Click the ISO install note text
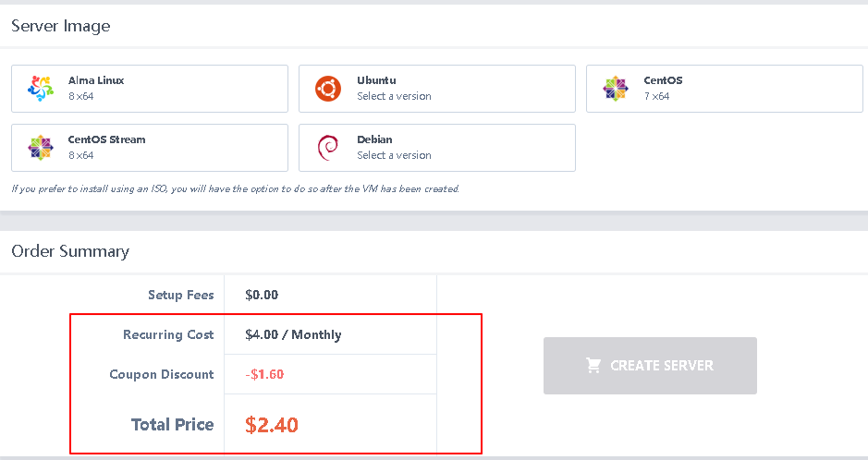The height and width of the screenshot is (460, 868). (x=236, y=189)
